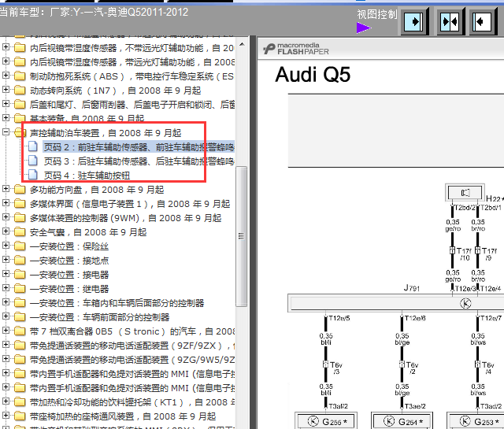The width and height of the screenshot is (504, 429).
Task: Click the show-right-panel view control button
Action: click(x=413, y=21)
